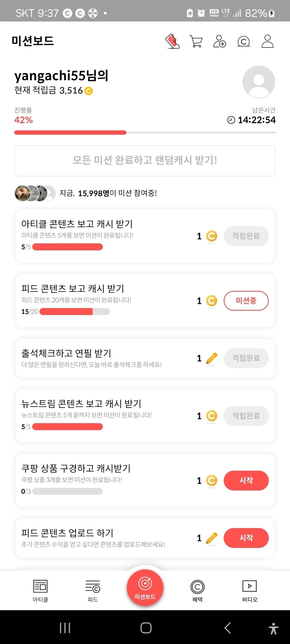Switch to the 피드 tab
290x644 pixels.
[93, 591]
